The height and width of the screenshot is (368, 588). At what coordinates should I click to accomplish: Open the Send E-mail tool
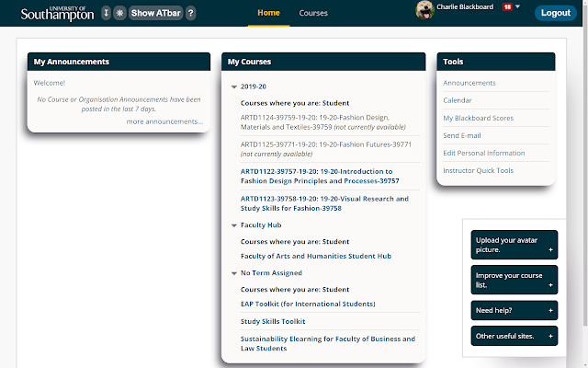[x=462, y=135]
